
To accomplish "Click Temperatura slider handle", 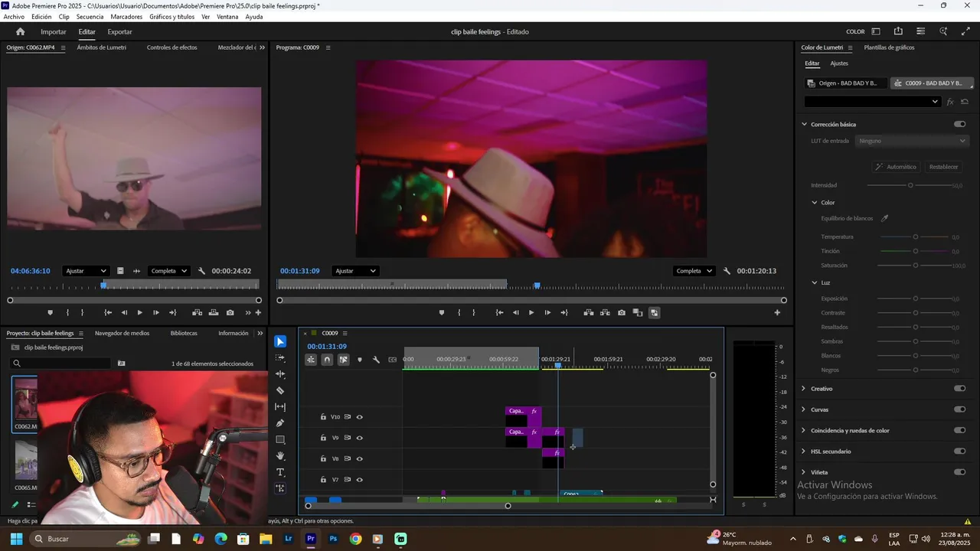I will point(916,237).
